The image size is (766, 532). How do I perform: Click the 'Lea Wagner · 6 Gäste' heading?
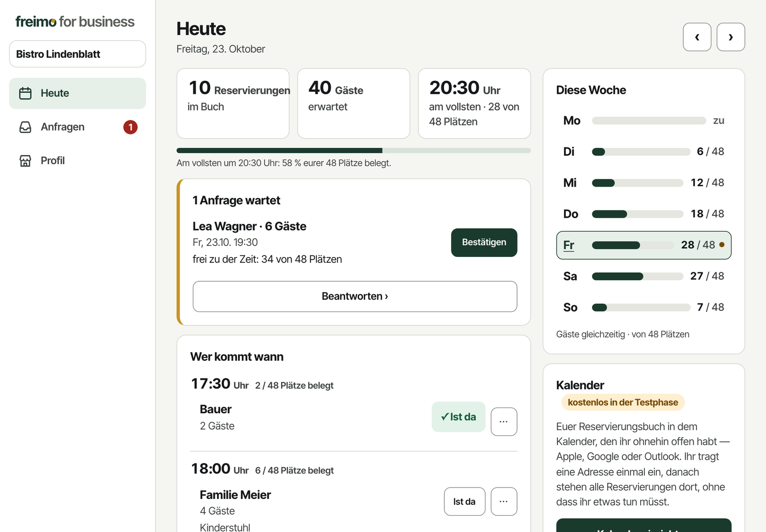point(249,226)
